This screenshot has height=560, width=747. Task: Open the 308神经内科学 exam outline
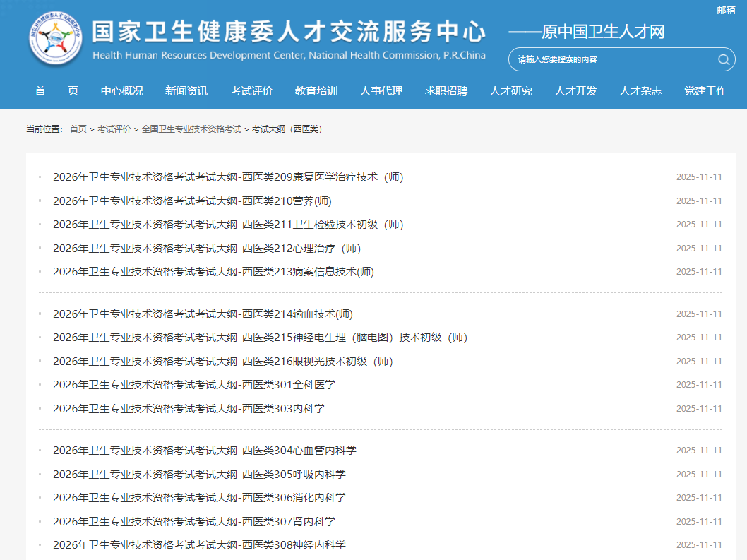(199, 545)
